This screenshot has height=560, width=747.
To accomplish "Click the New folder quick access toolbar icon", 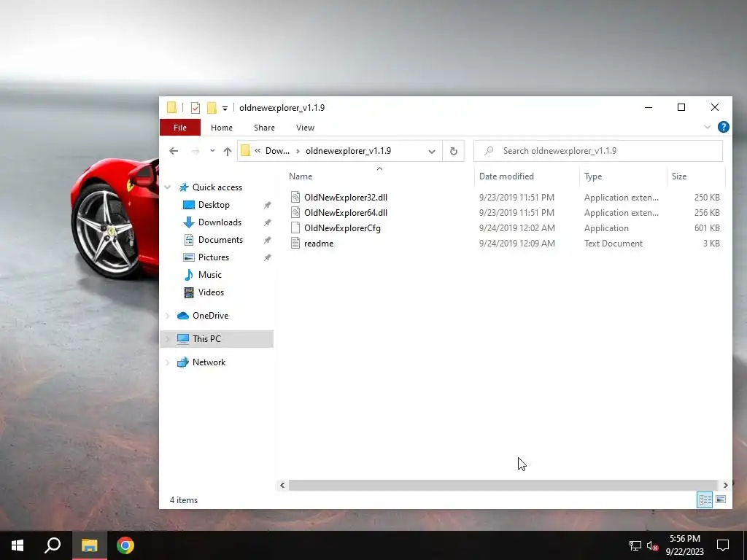I will (x=212, y=108).
